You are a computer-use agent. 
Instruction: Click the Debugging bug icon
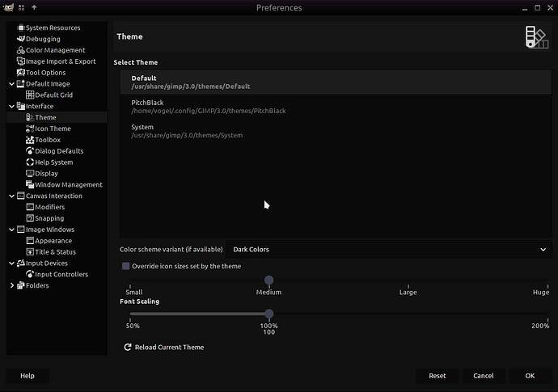[x=20, y=39]
